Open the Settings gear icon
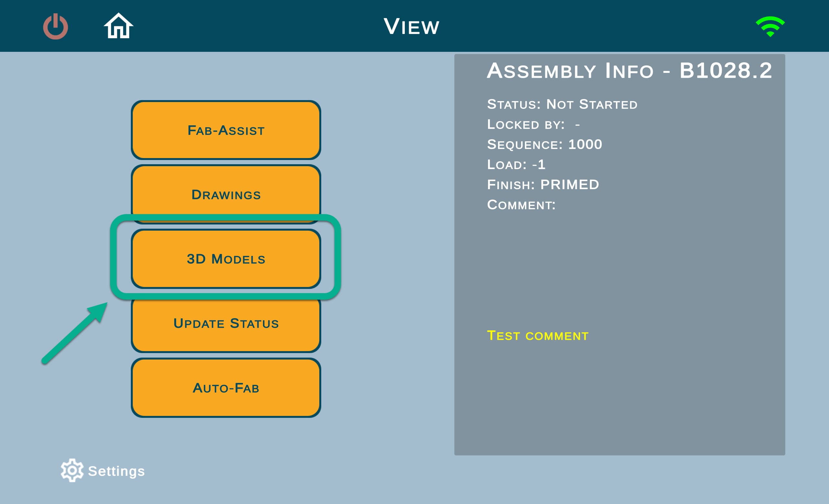The width and height of the screenshot is (829, 504). click(72, 470)
